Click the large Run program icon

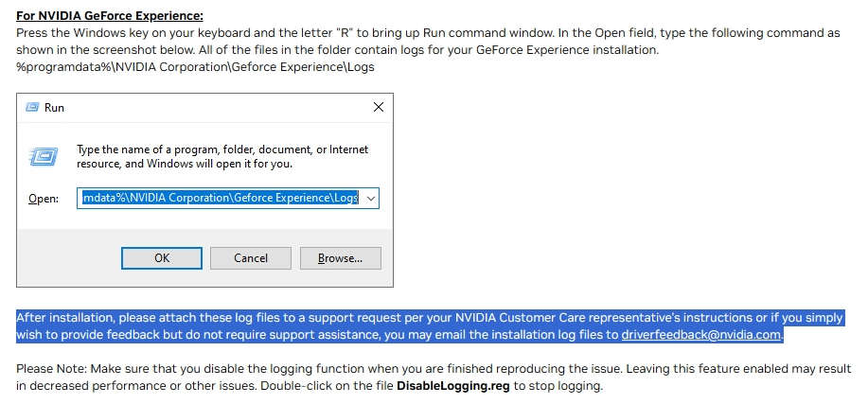point(44,157)
